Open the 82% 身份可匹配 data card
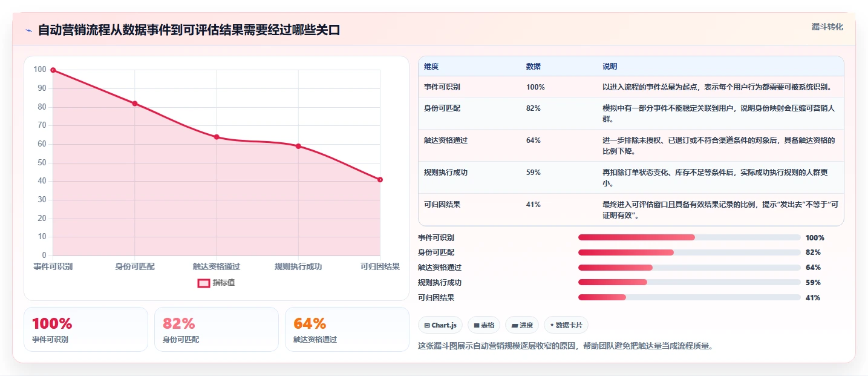 tap(217, 329)
